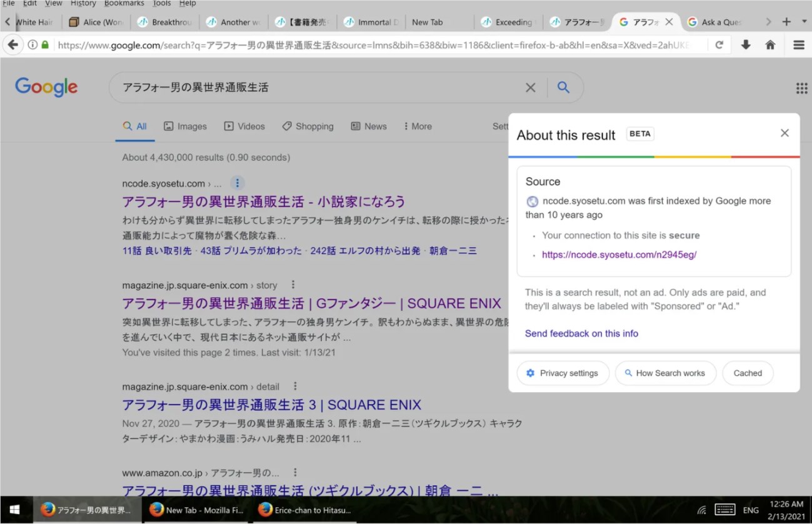Open the 異世界通販生活 3 SQUARE ENIX result
Viewport: 812px width, 524px height.
[x=272, y=405]
